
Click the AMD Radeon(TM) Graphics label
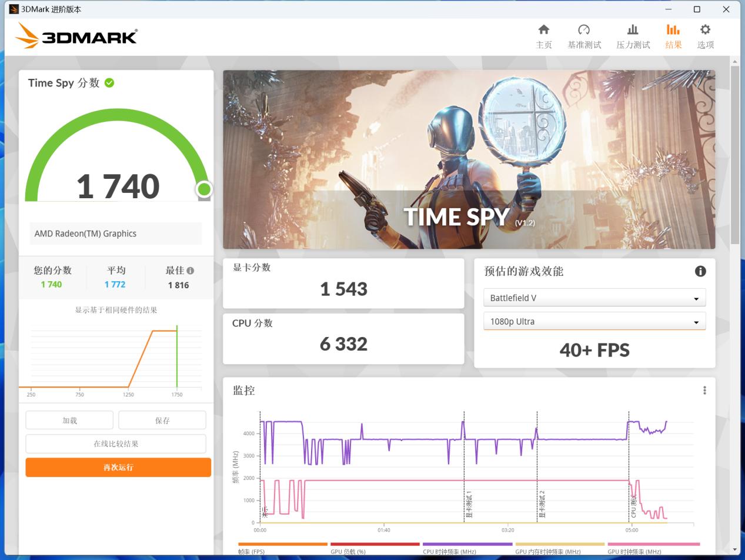tap(85, 234)
